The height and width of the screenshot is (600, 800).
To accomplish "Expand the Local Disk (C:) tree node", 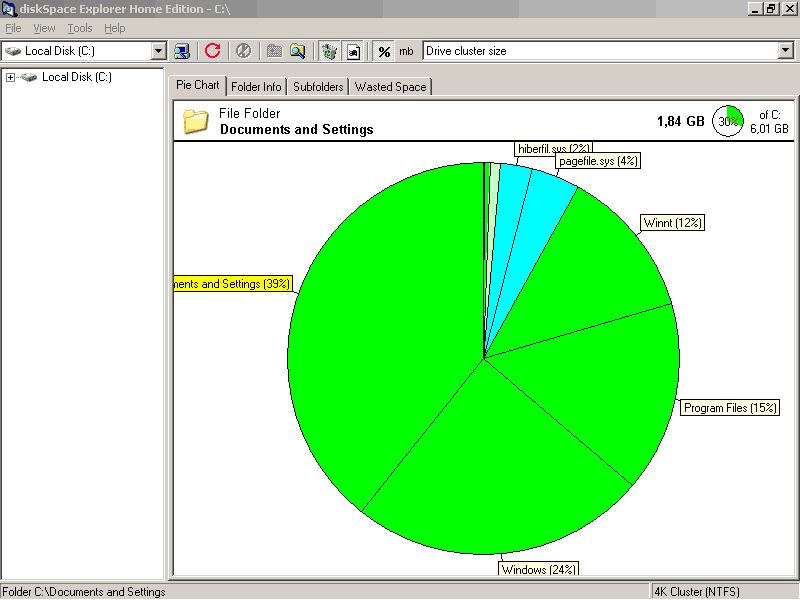I will click(x=10, y=77).
